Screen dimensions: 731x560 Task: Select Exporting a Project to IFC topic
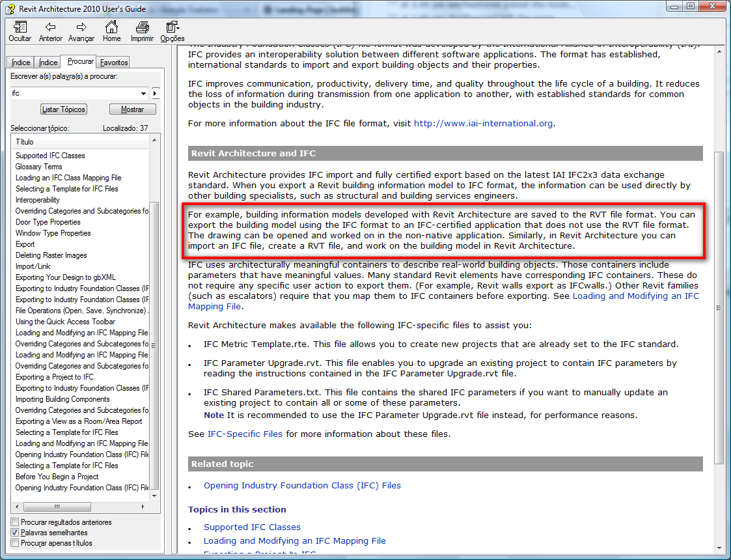tap(54, 377)
